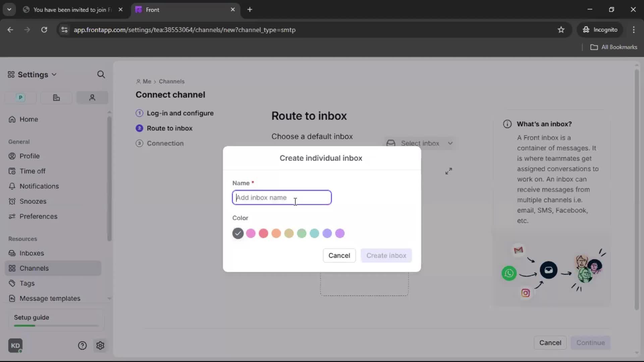Screen dimensions: 644x362
Task: Open the help icon near bottom
Action: tap(83, 346)
